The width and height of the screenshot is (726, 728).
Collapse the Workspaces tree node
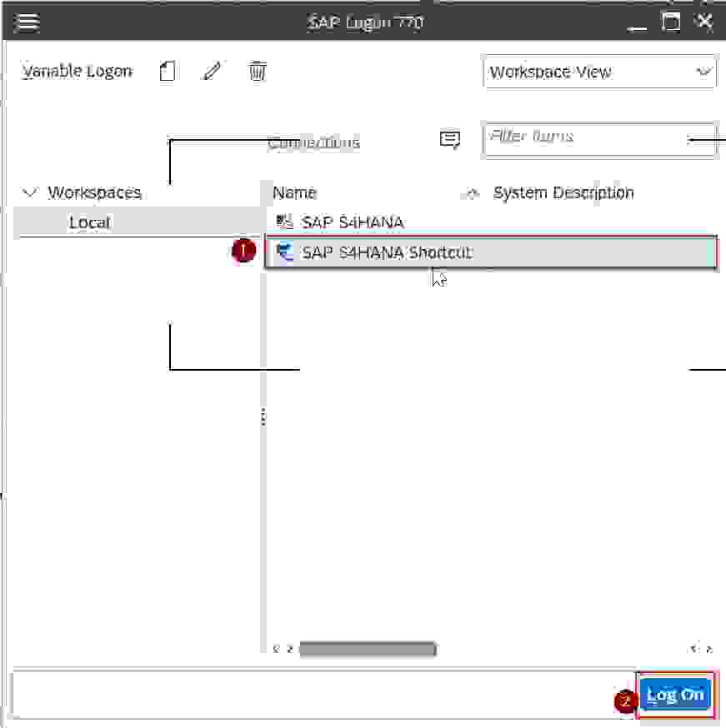(x=31, y=192)
